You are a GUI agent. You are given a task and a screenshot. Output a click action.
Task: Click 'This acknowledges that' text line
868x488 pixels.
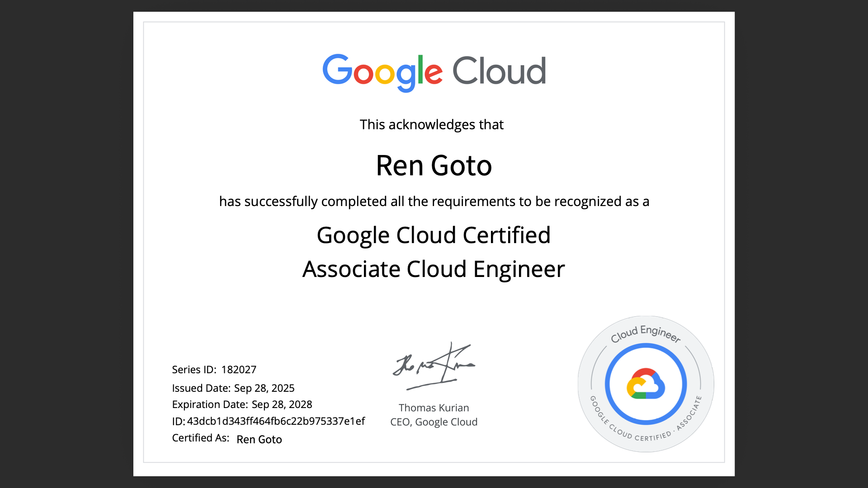431,125
